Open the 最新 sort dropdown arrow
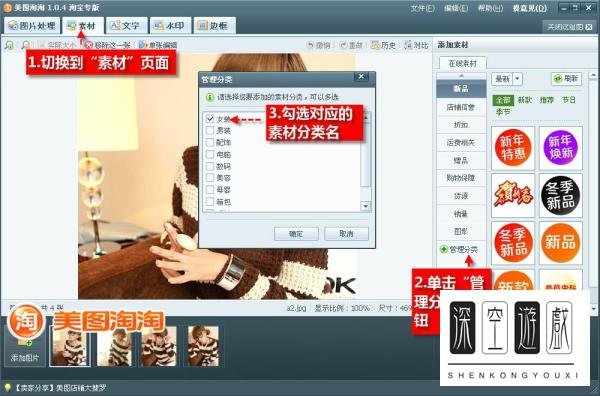This screenshot has width=600, height=396. 517,79
